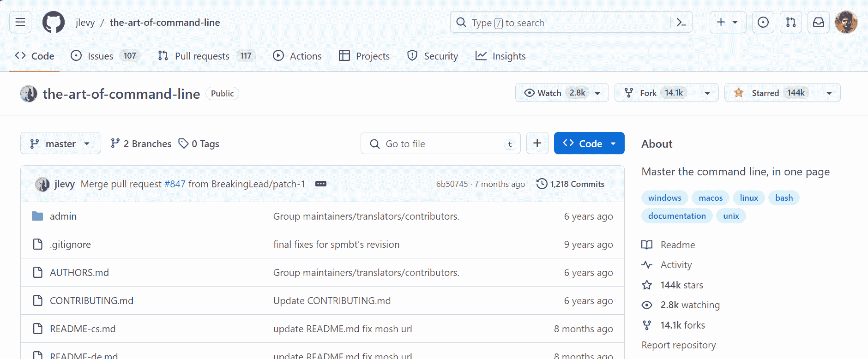Switch to the Issues tab
This screenshot has height=359, width=868.
[x=105, y=56]
